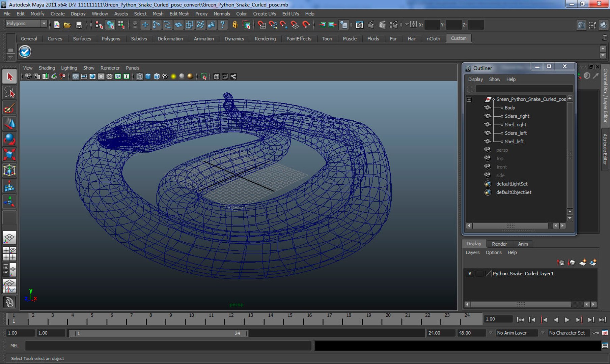Image resolution: width=610 pixels, height=364 pixels.
Task: Select the Universal Manipulator tool
Action: [x=9, y=171]
